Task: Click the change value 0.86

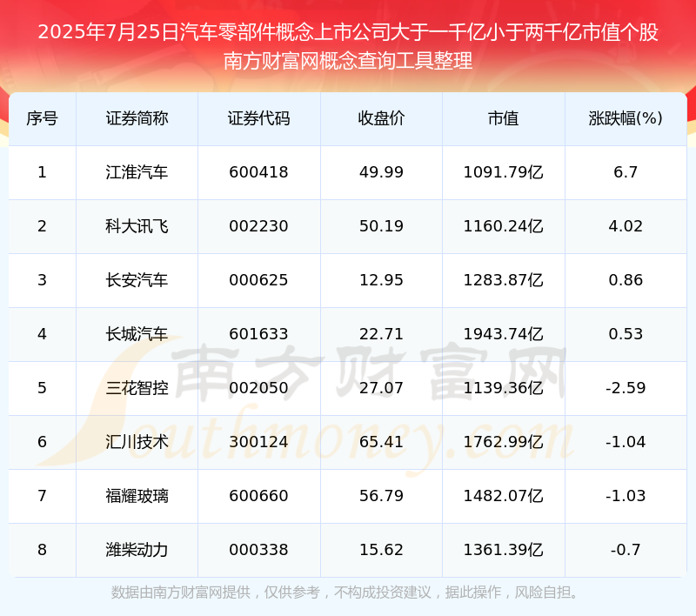Action: click(626, 280)
